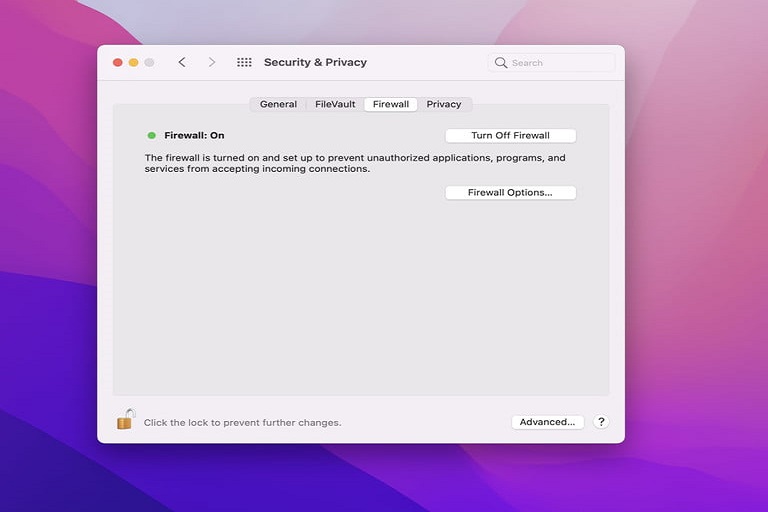
Task: Open Firewall Options dialog
Action: (510, 192)
